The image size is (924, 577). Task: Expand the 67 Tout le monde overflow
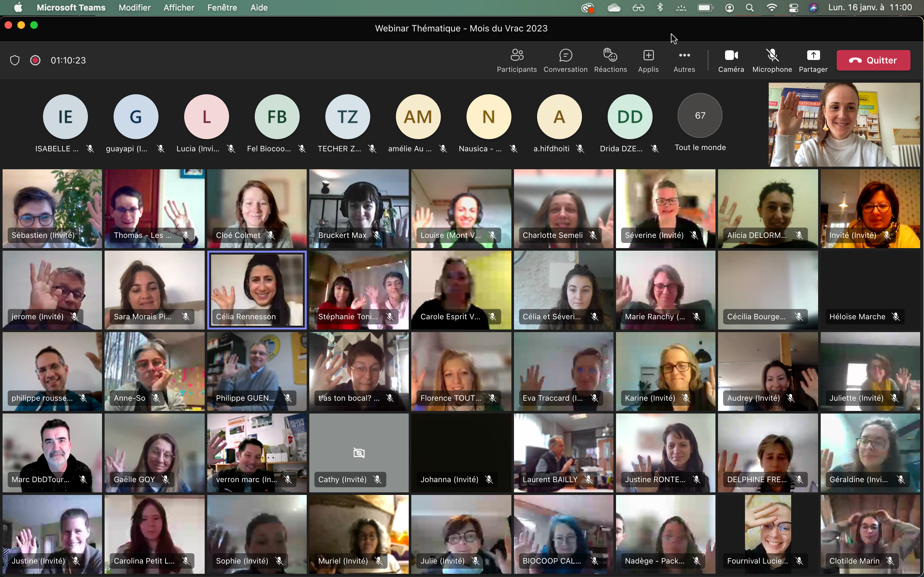pyautogui.click(x=699, y=116)
